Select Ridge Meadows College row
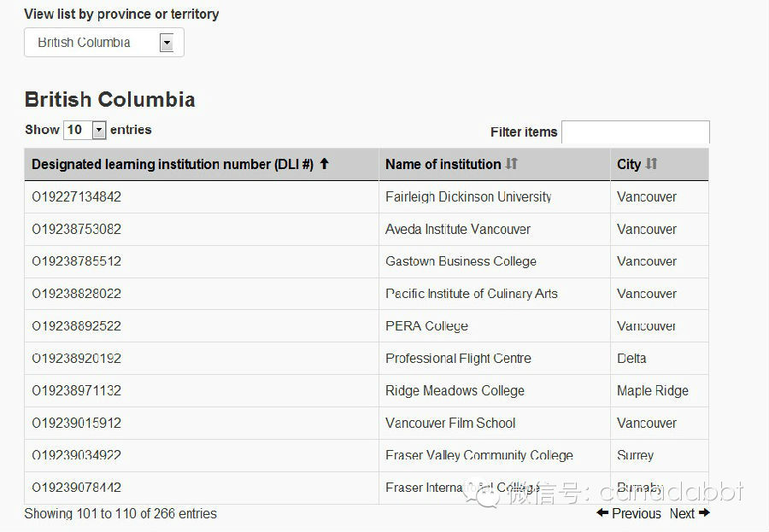Screen dimensions: 769x532 455,391
